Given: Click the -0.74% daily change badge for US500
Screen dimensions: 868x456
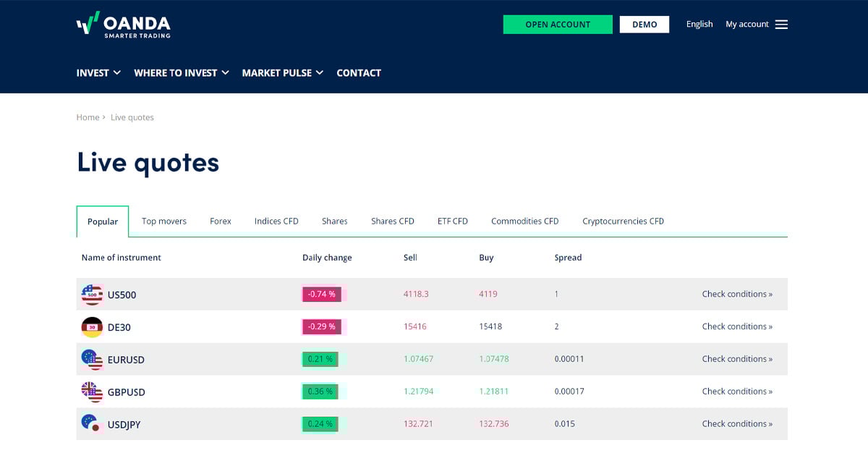Looking at the screenshot, I should pos(321,294).
